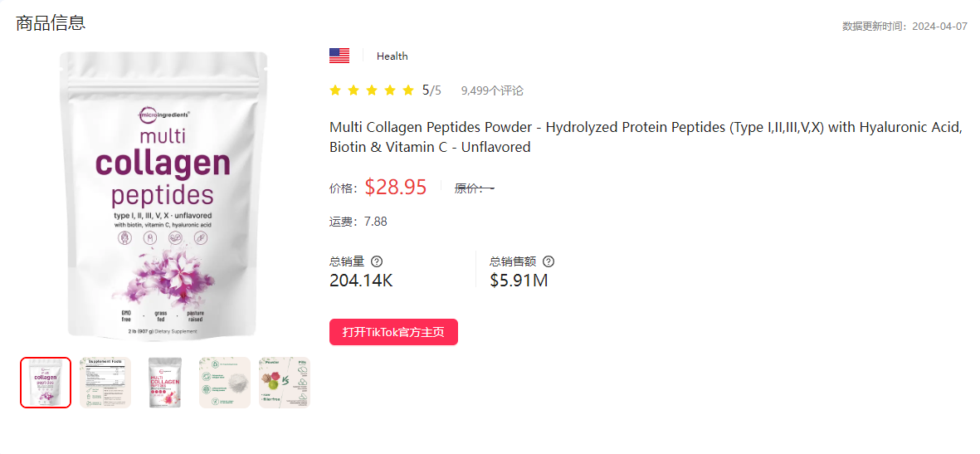Click the large collagen peptides product image
The image size is (980, 454).
(x=163, y=196)
